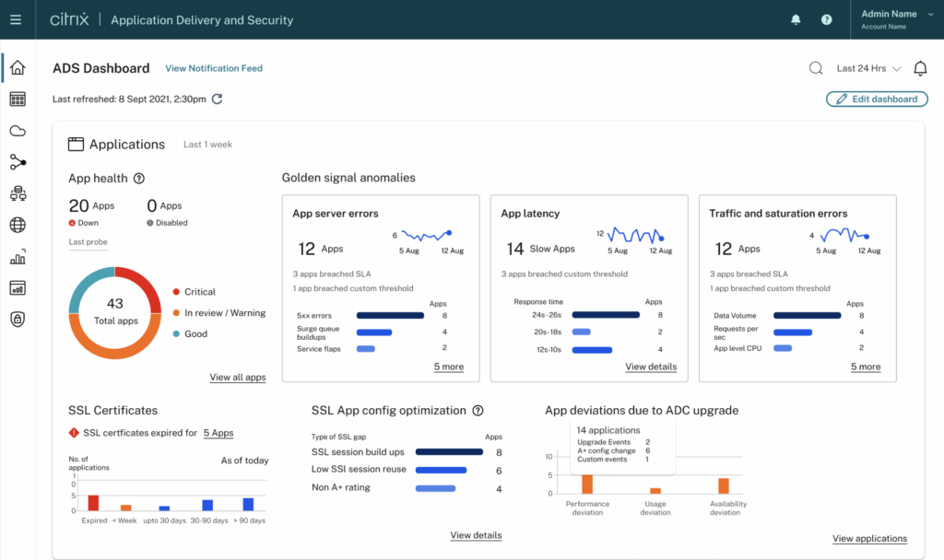Open View details under App latency
The width and height of the screenshot is (944, 560).
651,367
